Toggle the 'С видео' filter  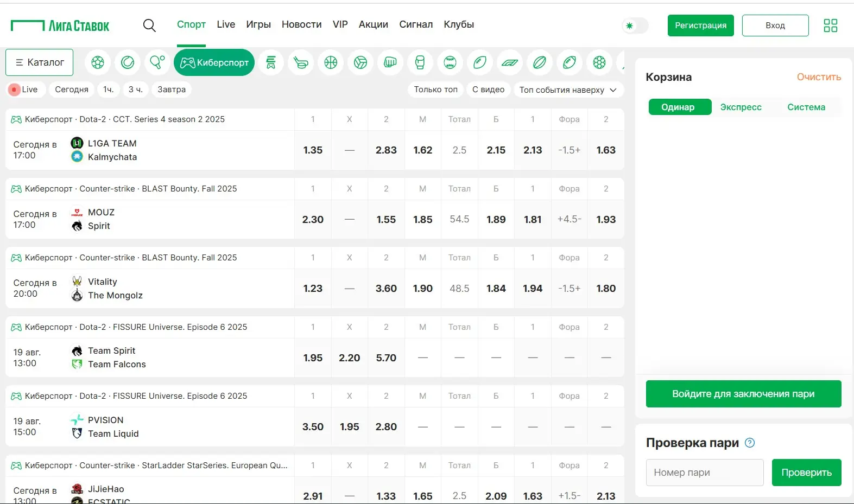488,90
